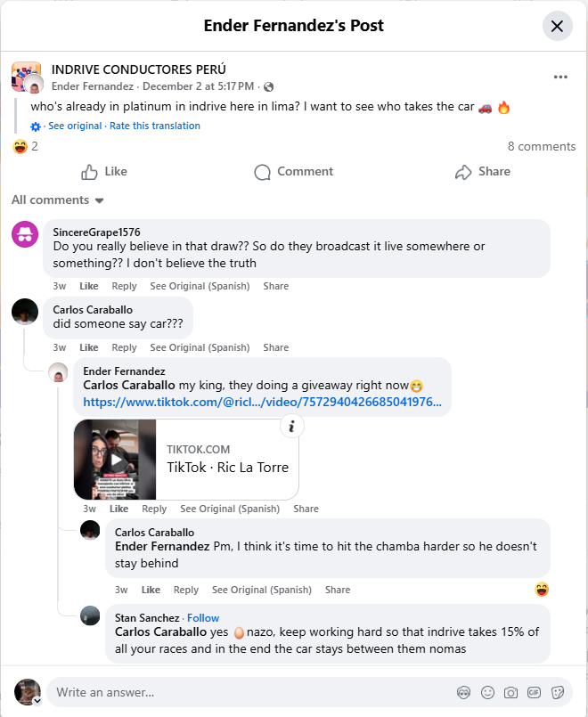Viewport: 588px width, 717px height.
Task: Open the profile switcher arrow beside reply avatar
Action: point(37,701)
